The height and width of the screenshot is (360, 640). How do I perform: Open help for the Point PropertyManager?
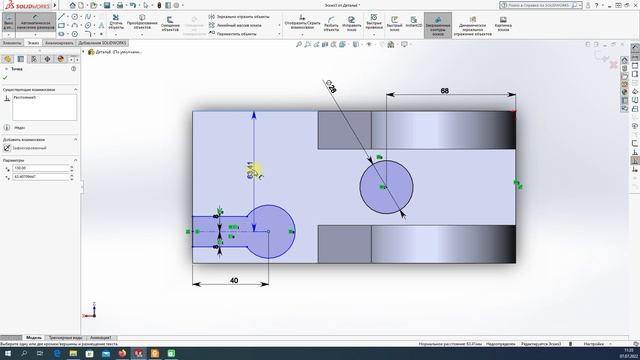[x=73, y=69]
